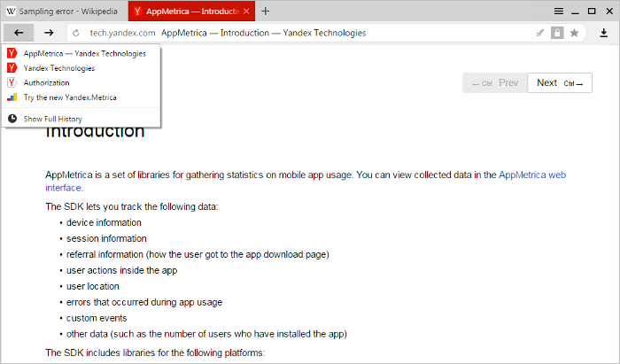The width and height of the screenshot is (620, 364).
Task: Click the back navigation arrow
Action: [x=19, y=33]
